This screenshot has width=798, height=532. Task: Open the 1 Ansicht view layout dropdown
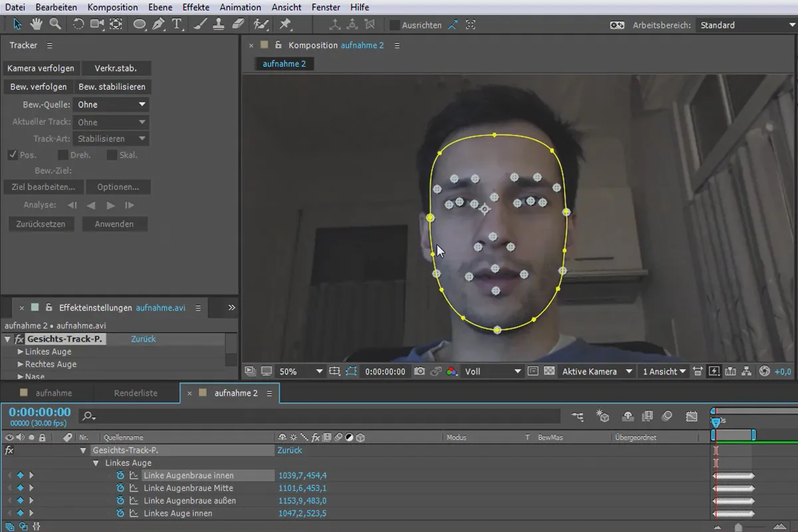[x=665, y=371]
